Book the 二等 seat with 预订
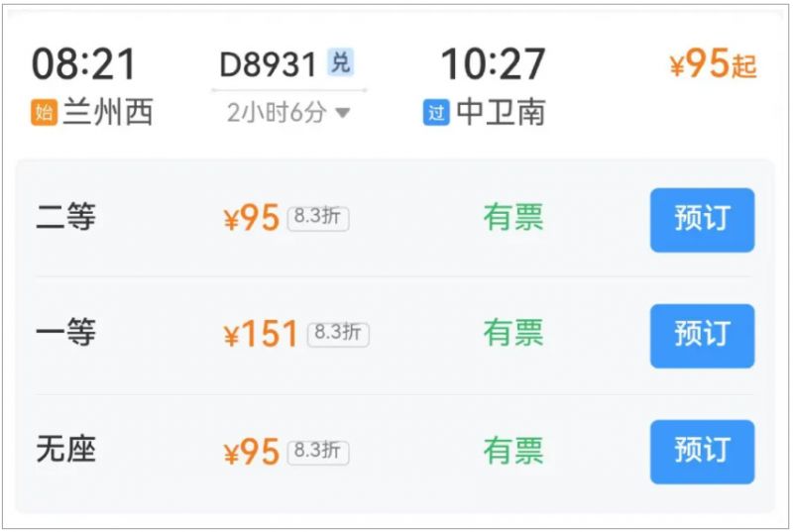This screenshot has height=532, width=793. click(x=702, y=220)
